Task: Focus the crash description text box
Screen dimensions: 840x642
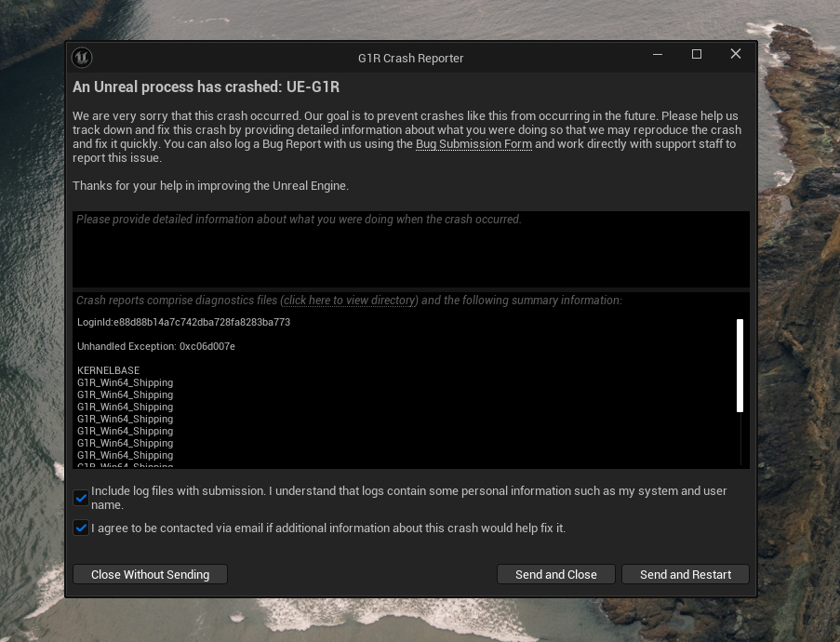Action: click(x=411, y=249)
